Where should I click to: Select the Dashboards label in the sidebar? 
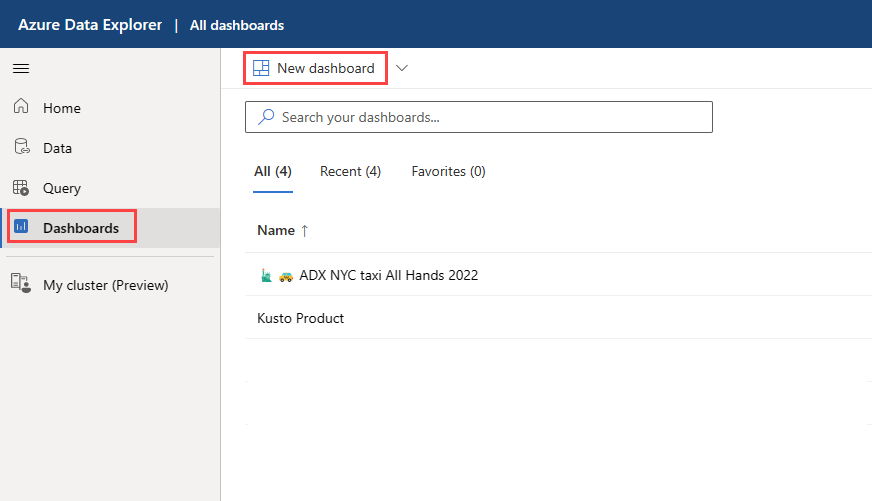point(81,228)
